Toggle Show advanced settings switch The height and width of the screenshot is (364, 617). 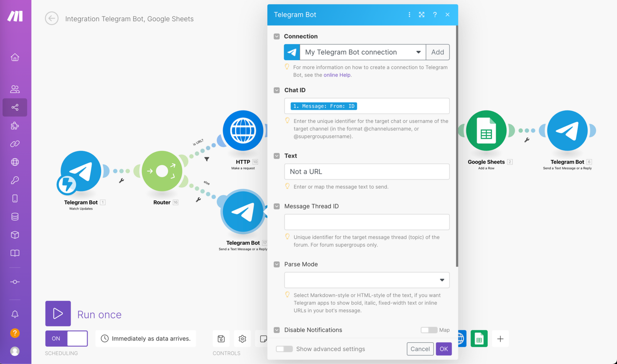coord(284,349)
